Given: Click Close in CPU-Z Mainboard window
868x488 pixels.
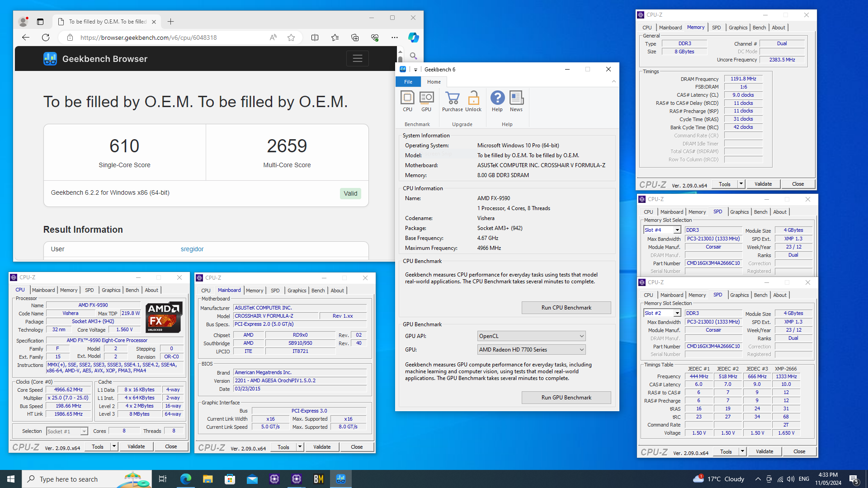Looking at the screenshot, I should pos(357,447).
